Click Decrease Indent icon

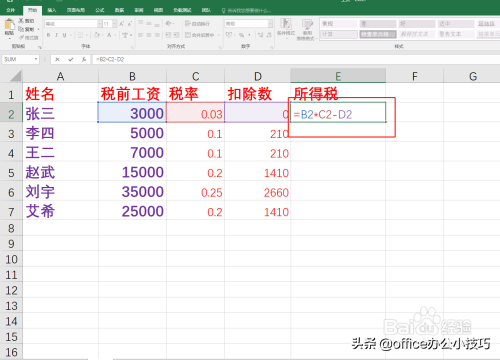coord(168,35)
